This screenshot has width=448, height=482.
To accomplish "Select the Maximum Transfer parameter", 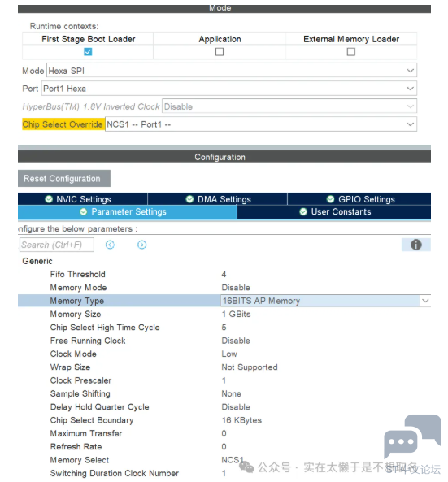I will 86,433.
